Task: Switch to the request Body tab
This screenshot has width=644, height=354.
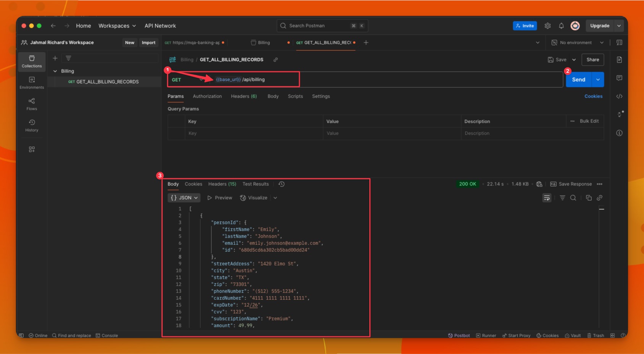Action: [273, 96]
